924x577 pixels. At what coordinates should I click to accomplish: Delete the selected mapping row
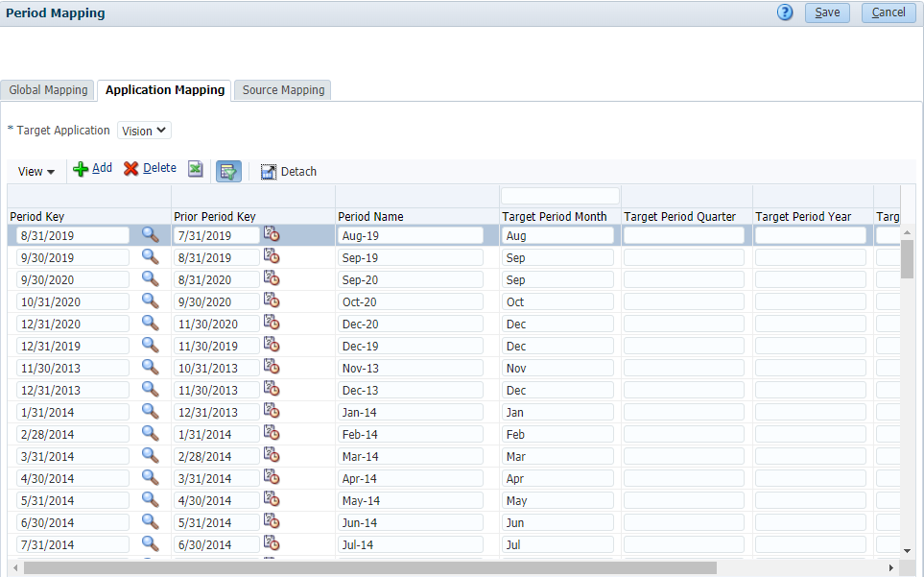click(x=150, y=168)
